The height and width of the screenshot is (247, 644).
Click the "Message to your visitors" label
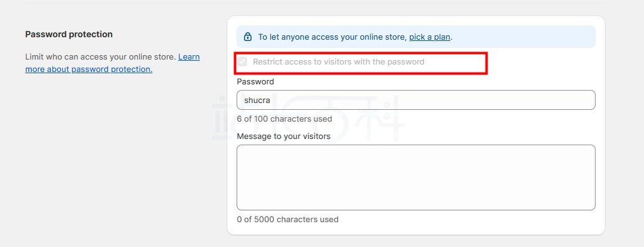pos(283,136)
